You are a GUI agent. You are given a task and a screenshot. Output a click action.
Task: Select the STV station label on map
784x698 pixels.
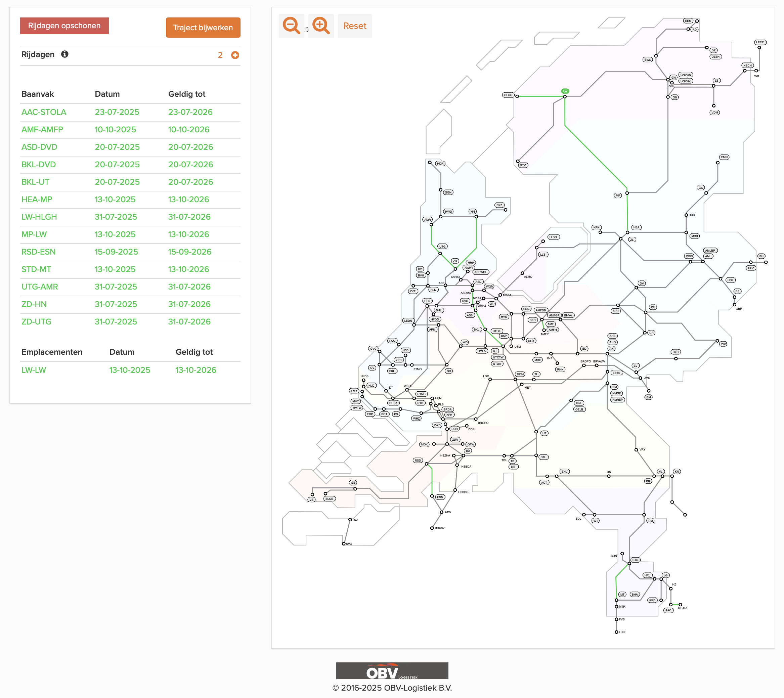(x=523, y=165)
